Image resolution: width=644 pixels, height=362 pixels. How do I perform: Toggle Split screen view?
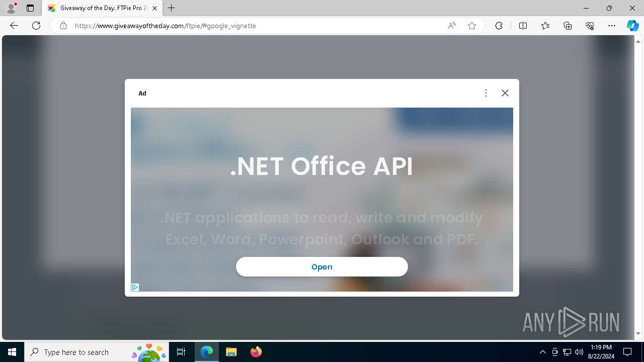pos(523,26)
